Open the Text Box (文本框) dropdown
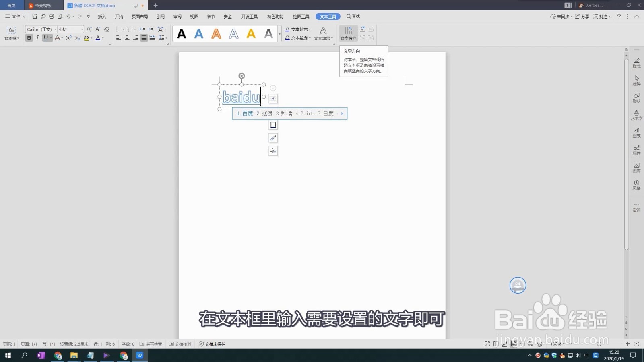This screenshot has height=362, width=644. (x=12, y=33)
